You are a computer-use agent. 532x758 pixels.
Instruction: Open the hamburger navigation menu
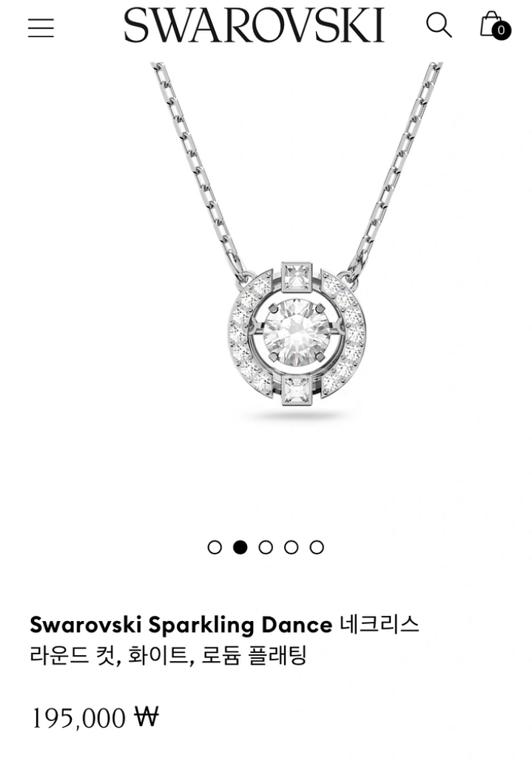pyautogui.click(x=41, y=27)
